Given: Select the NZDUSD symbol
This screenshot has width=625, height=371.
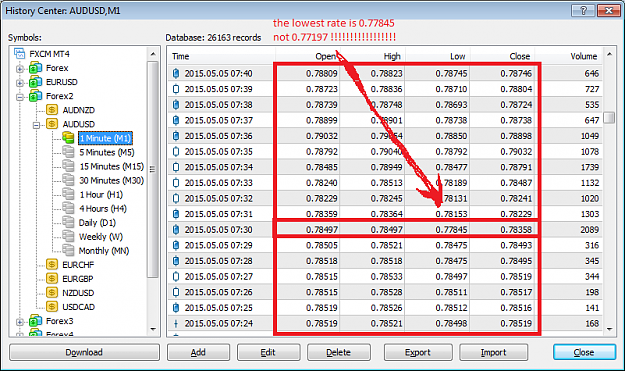Looking at the screenshot, I should (78, 293).
